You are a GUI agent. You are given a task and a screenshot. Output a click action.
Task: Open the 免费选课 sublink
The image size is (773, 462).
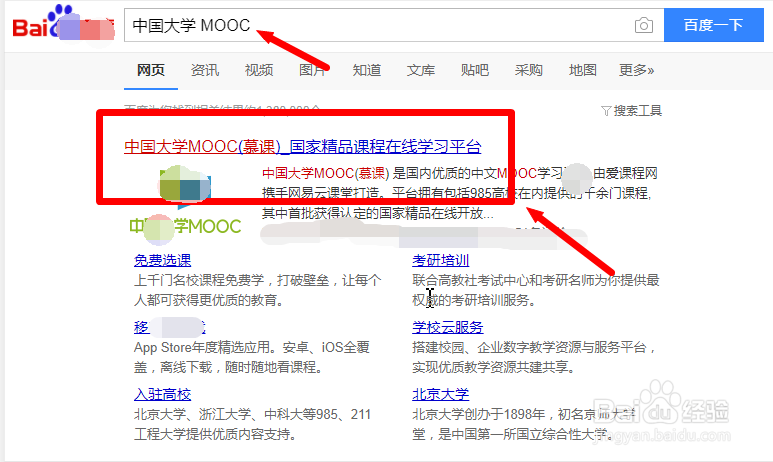pos(162,260)
